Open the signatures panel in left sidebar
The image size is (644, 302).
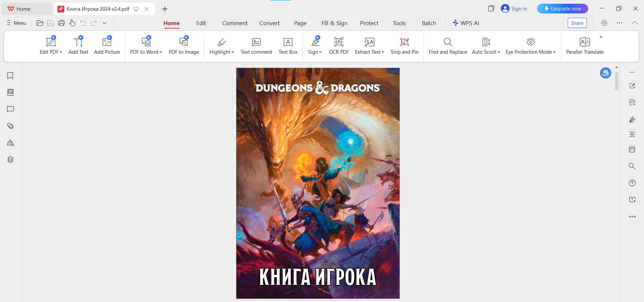coord(10,143)
